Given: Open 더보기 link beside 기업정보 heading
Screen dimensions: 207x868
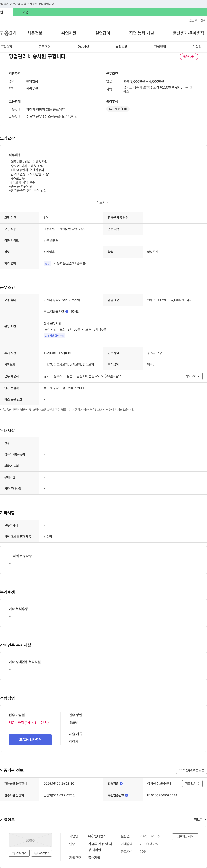Looking at the screenshot, I should [x=200, y=820].
